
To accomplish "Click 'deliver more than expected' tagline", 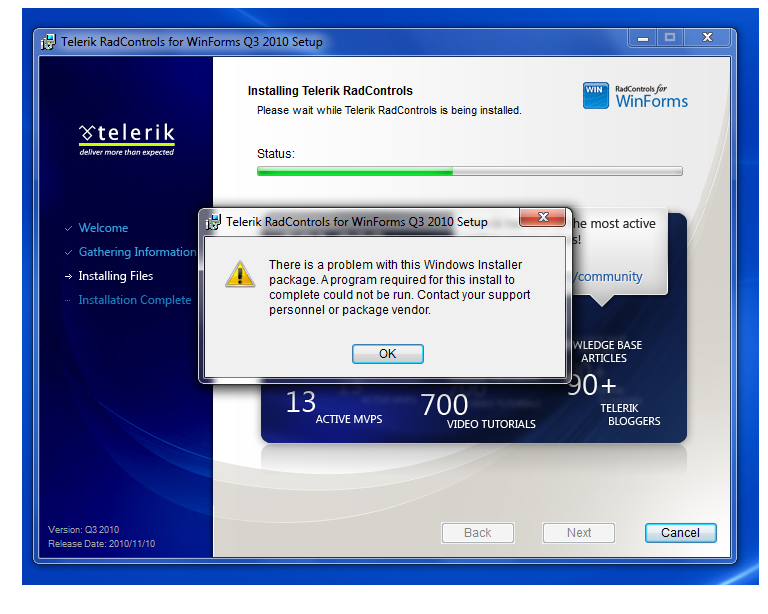I will 127,152.
